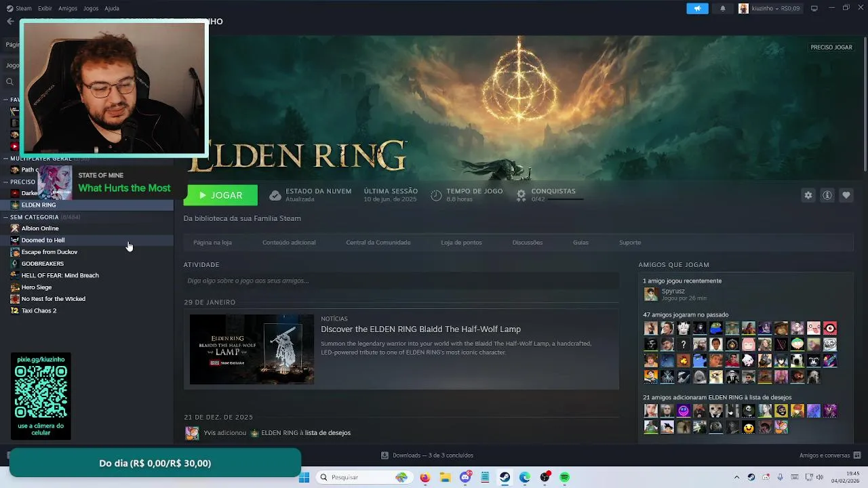Image resolution: width=868 pixels, height=488 pixels.
Task: Click the Tempo de Jogo clock icon
Action: (x=436, y=195)
